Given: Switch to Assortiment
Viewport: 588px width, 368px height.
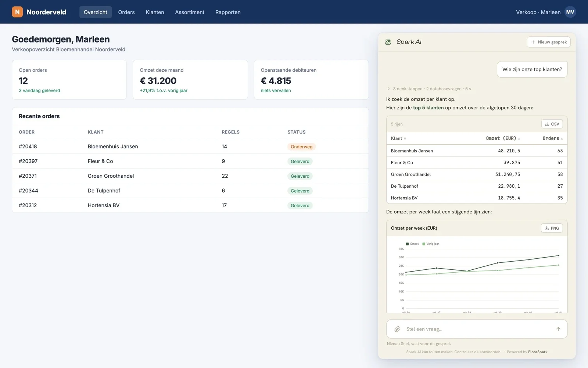Looking at the screenshot, I should [190, 12].
